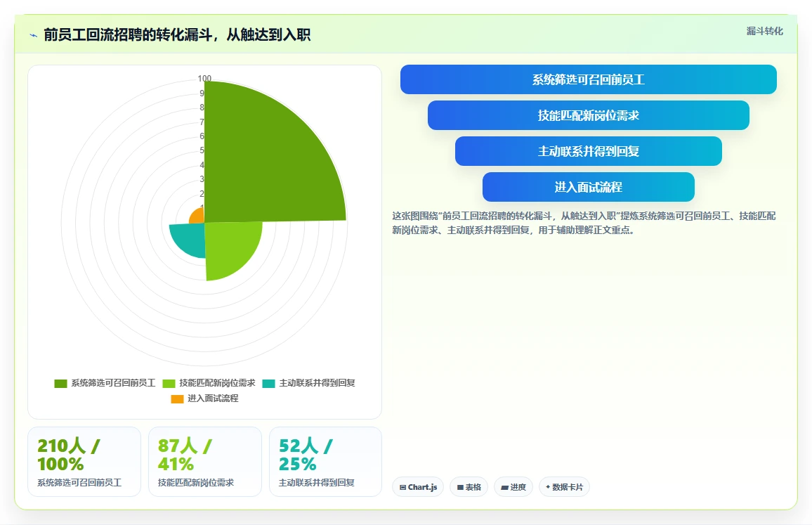This screenshot has height=525, width=812.
Task: Click the 数据卡片 tag chip
Action: tap(564, 487)
